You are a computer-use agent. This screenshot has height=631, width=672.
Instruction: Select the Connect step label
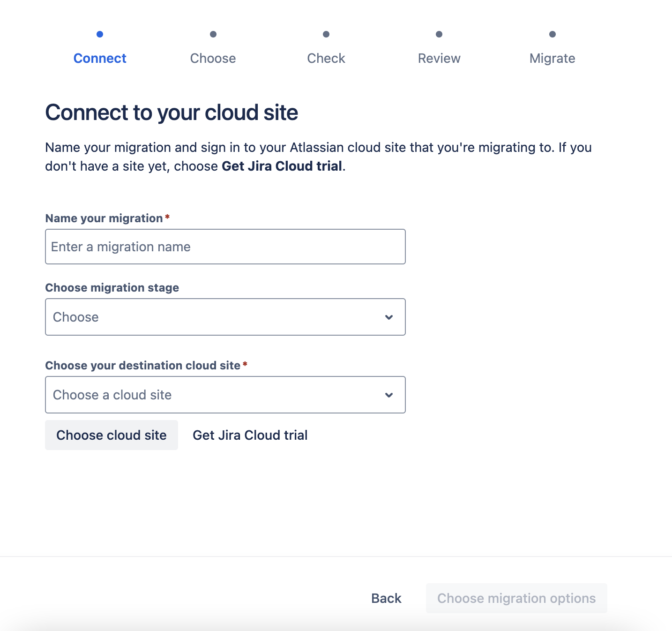tap(100, 58)
